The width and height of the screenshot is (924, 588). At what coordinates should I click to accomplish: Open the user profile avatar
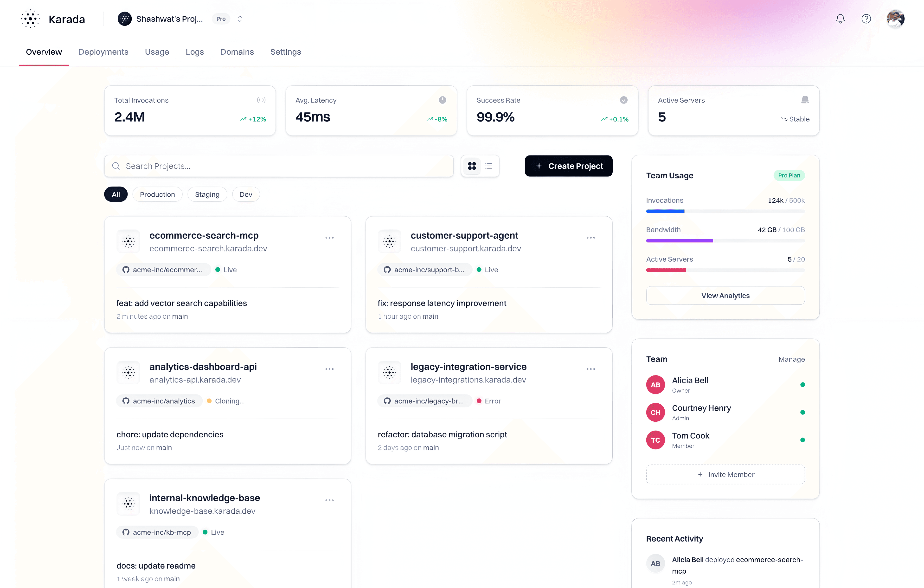(895, 19)
